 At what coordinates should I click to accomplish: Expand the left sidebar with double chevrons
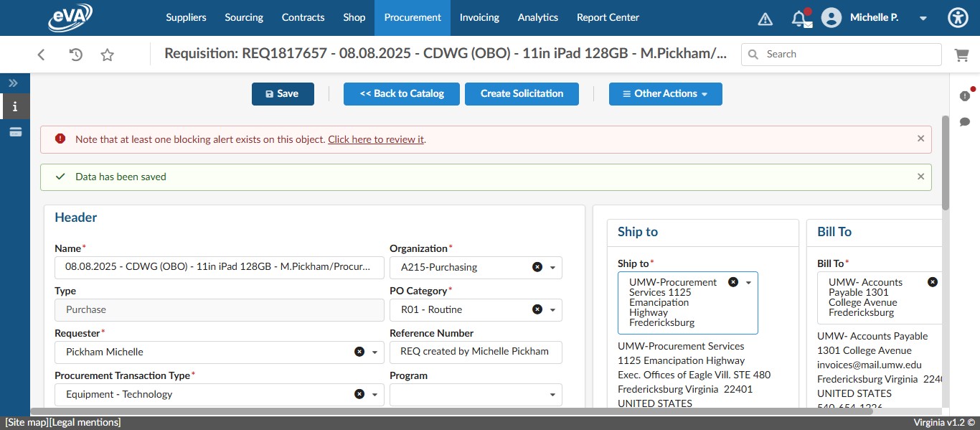pyautogui.click(x=12, y=83)
